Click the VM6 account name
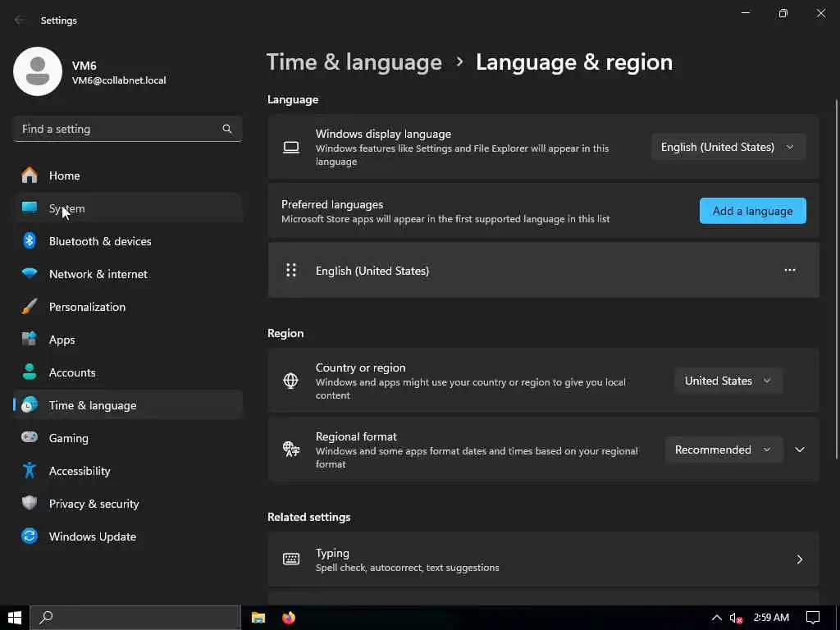The height and width of the screenshot is (630, 840). (x=84, y=66)
